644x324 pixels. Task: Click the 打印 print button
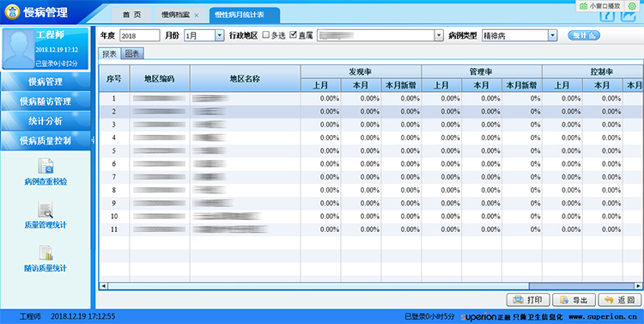(528, 300)
